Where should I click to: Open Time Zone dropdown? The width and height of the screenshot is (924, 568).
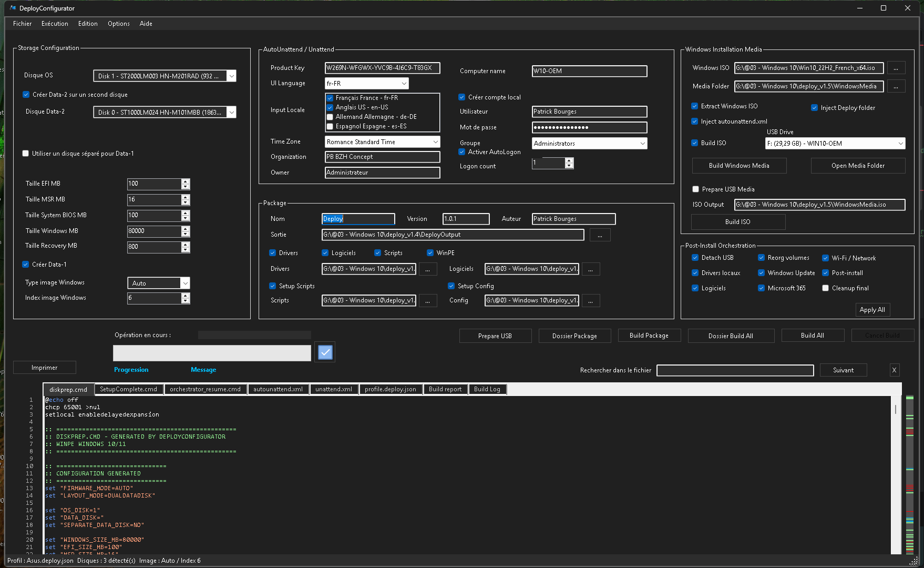[382, 142]
